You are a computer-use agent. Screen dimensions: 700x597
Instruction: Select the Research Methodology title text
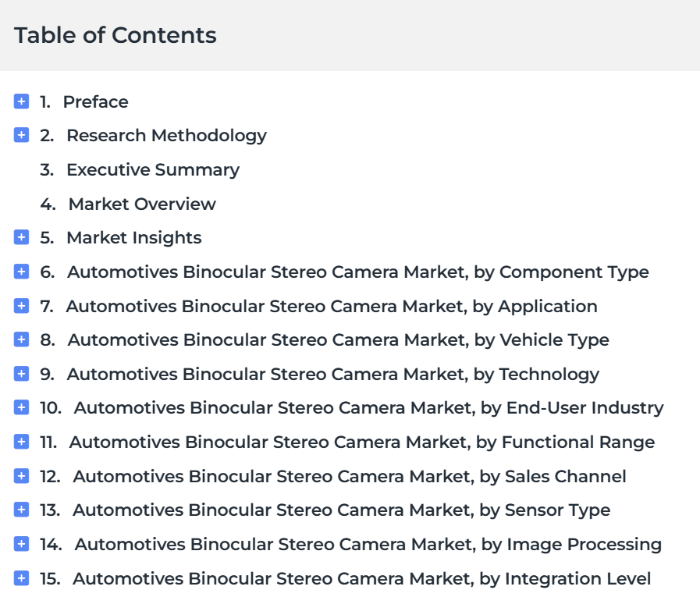166,136
